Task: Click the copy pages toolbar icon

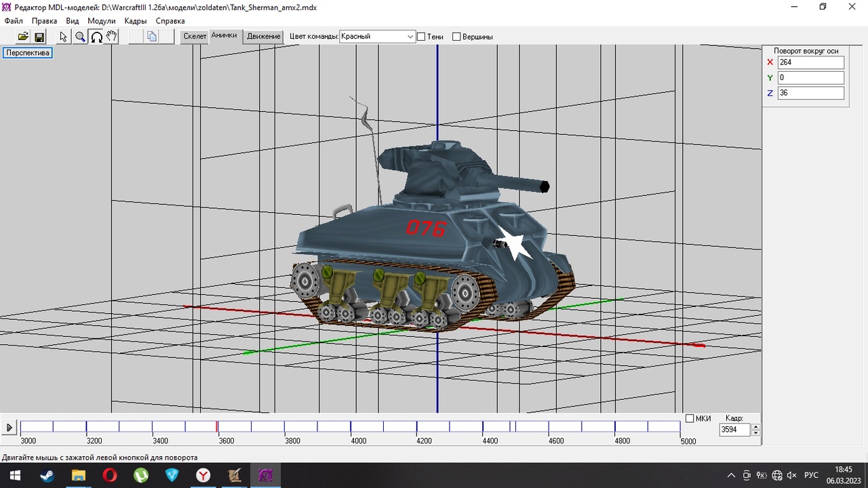Action: coord(152,37)
